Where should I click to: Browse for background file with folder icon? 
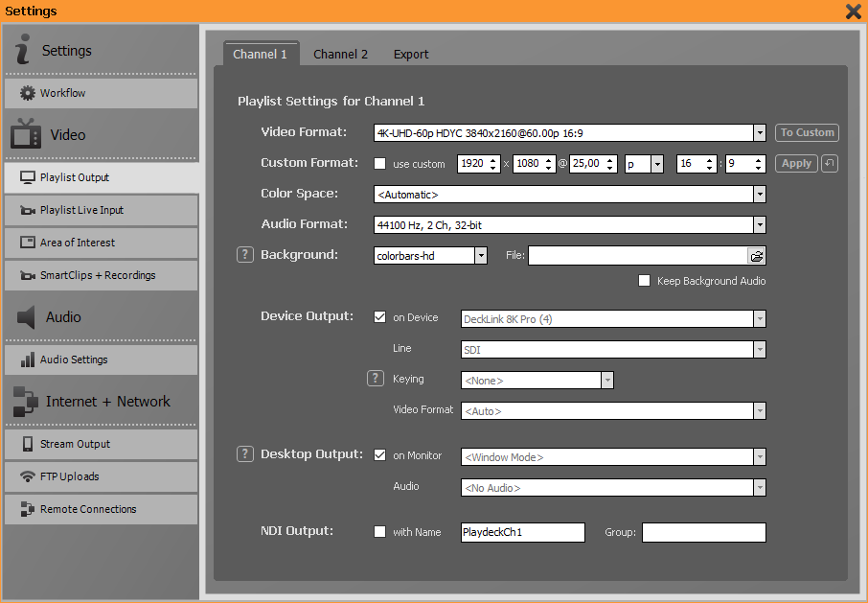coord(756,256)
